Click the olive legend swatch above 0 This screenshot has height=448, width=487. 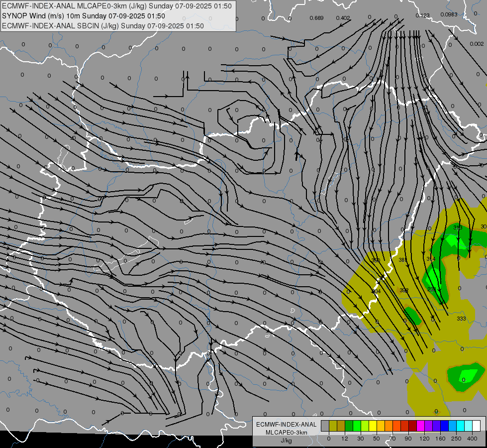pos(333,426)
